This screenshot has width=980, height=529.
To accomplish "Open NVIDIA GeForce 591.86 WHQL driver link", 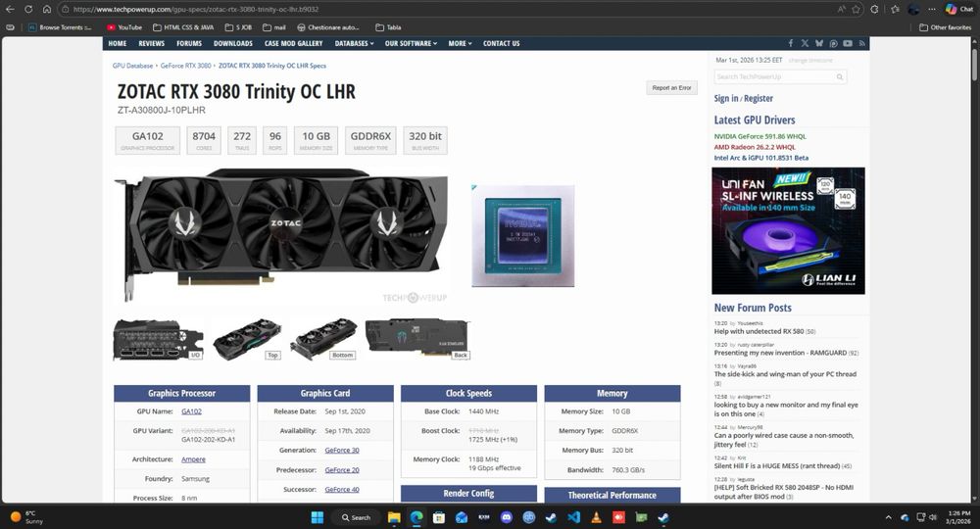I will pos(760,136).
